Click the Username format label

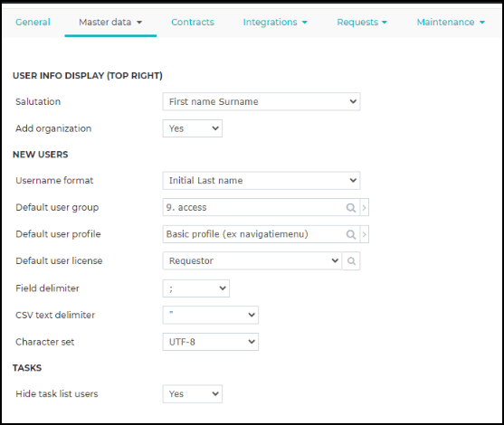tap(54, 181)
